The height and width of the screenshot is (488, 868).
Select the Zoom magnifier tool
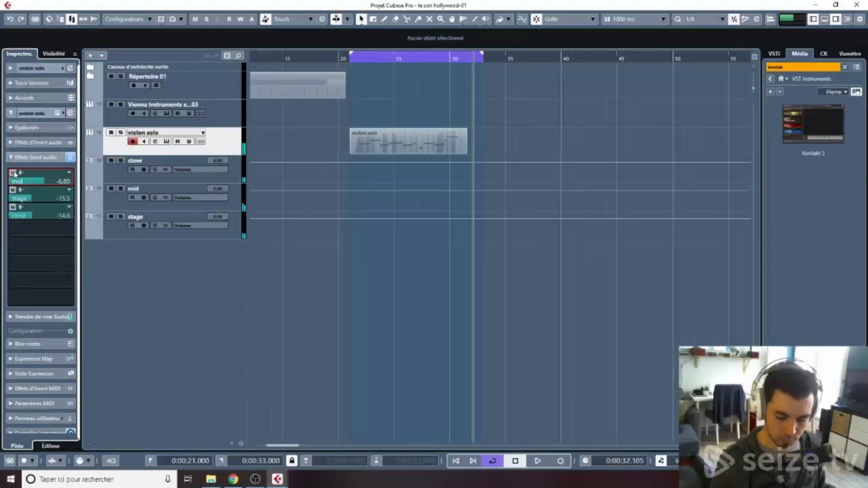[441, 19]
